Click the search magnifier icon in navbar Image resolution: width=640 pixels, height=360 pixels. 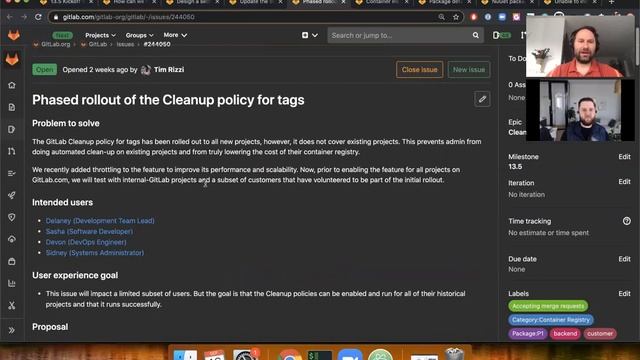tap(476, 35)
